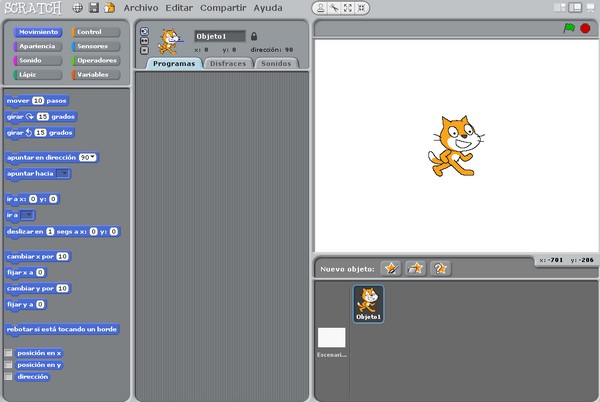Switch to the Disfraces tab
Viewport: 600px width, 402px height.
tap(228, 63)
